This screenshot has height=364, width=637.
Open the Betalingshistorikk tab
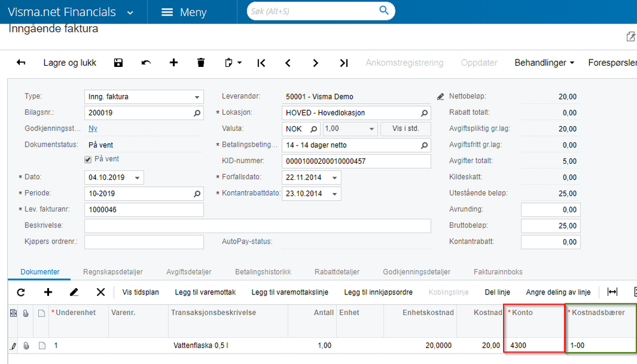tap(263, 272)
